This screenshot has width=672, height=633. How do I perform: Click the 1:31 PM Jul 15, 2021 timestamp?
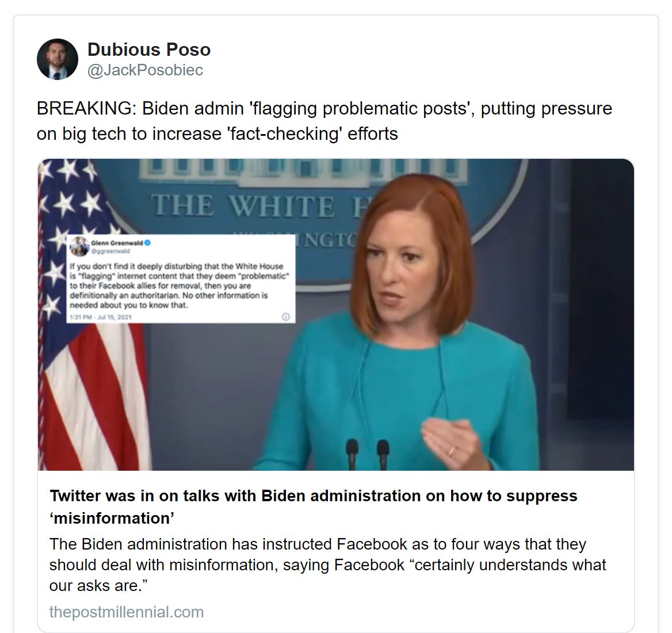click(x=101, y=317)
